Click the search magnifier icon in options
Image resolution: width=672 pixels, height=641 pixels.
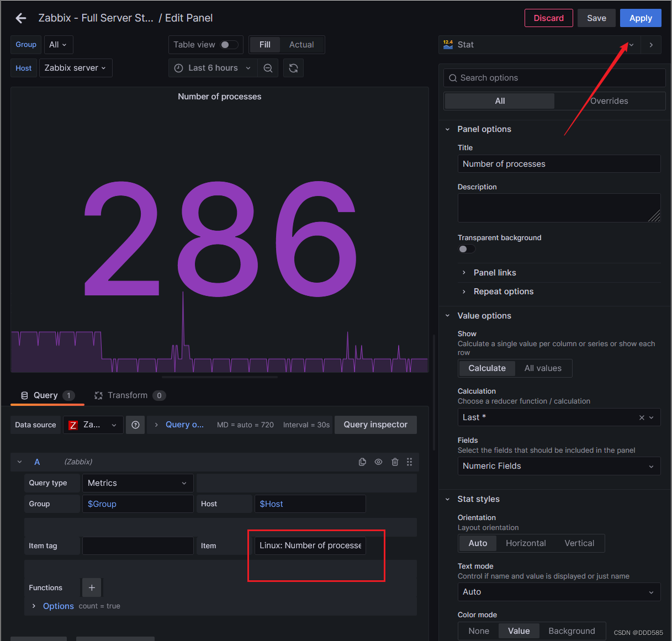click(453, 78)
